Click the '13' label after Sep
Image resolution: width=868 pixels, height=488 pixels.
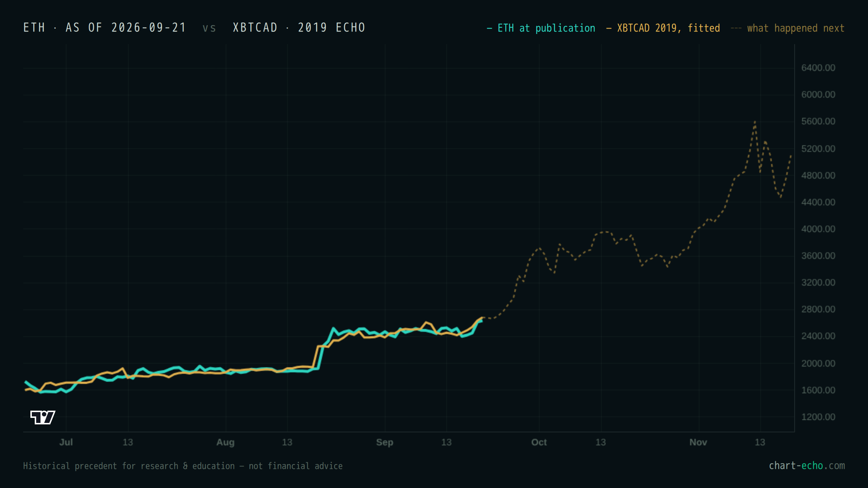[x=446, y=442]
